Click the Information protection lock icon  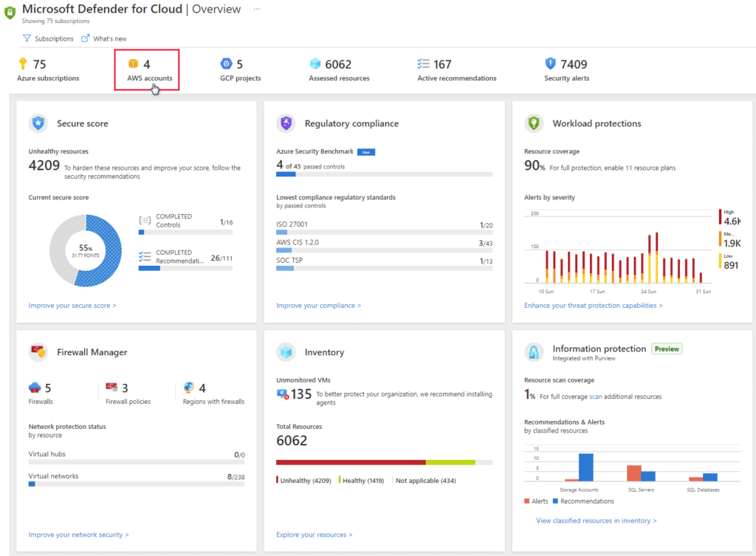(534, 352)
